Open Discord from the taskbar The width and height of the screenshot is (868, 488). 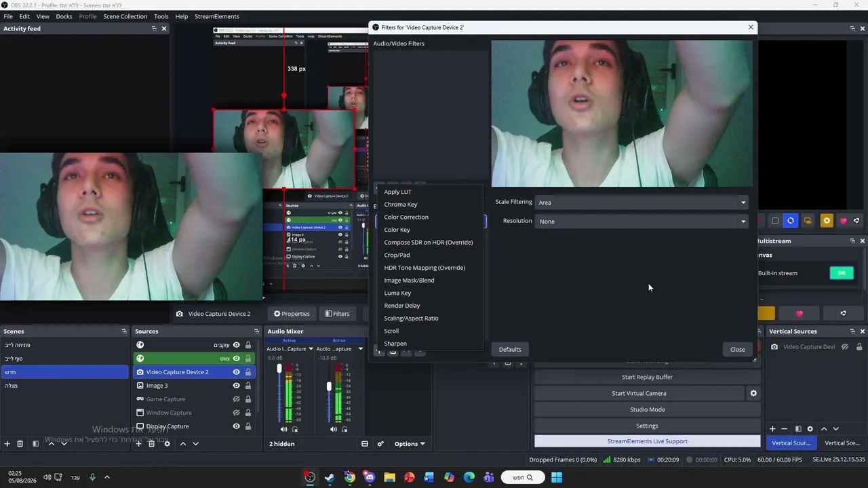369,477
